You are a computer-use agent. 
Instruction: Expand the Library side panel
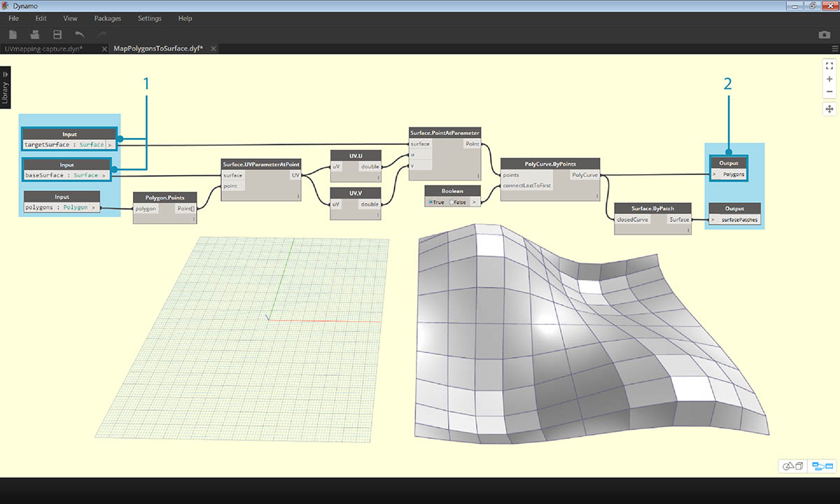tap(6, 87)
